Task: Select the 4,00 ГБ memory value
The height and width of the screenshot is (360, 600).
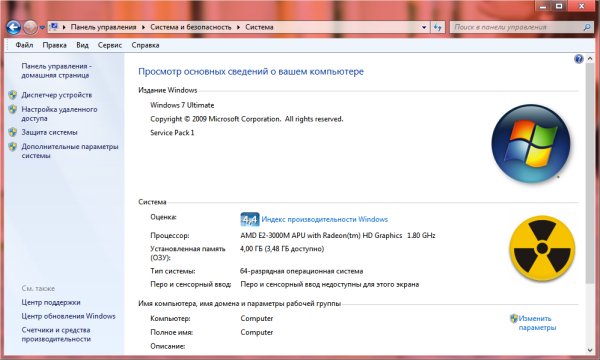Action: pos(282,249)
